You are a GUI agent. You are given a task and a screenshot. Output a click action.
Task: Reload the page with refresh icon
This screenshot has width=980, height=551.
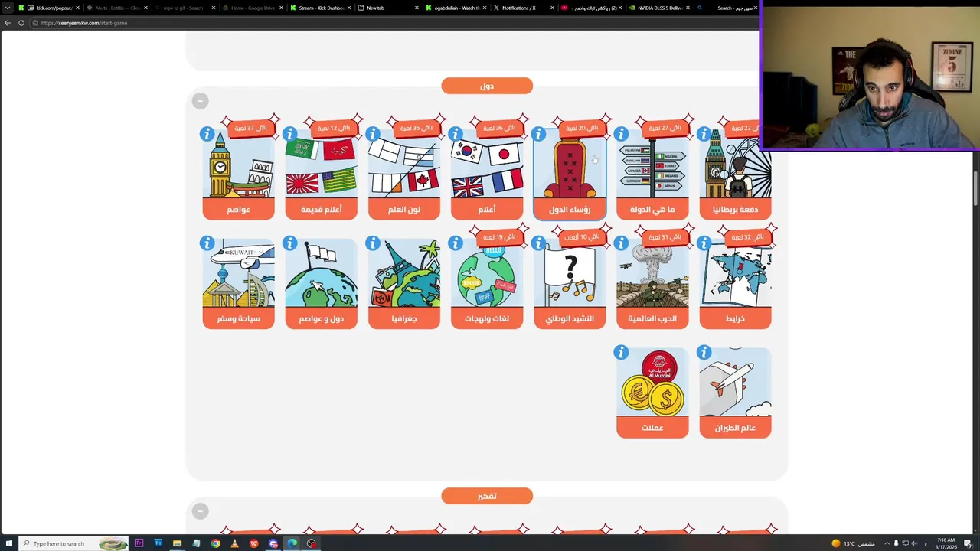(x=21, y=23)
